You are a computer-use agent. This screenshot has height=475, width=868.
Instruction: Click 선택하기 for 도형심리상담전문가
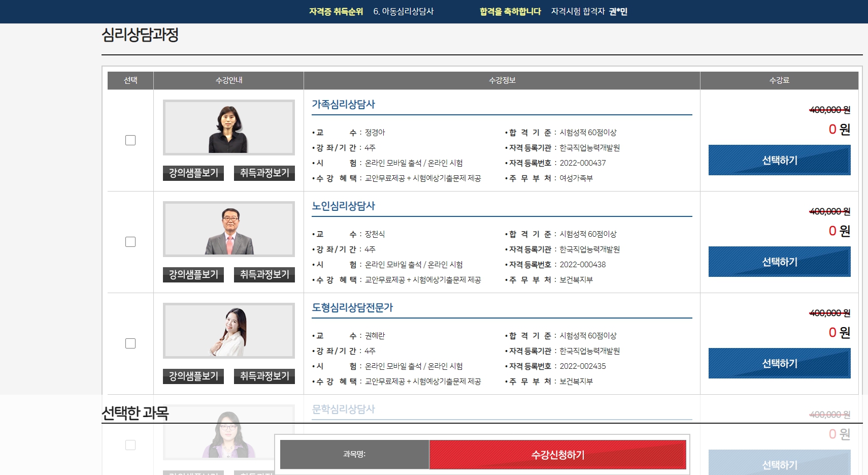779,363
